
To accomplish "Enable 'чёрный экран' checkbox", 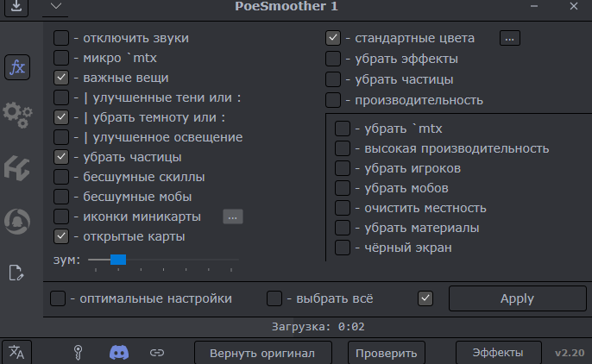I will click(x=343, y=248).
